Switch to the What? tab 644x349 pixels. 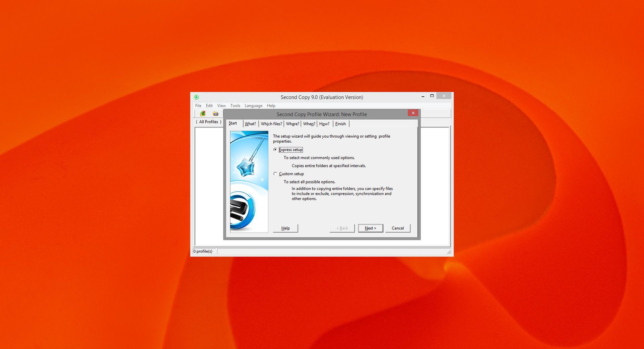[250, 123]
